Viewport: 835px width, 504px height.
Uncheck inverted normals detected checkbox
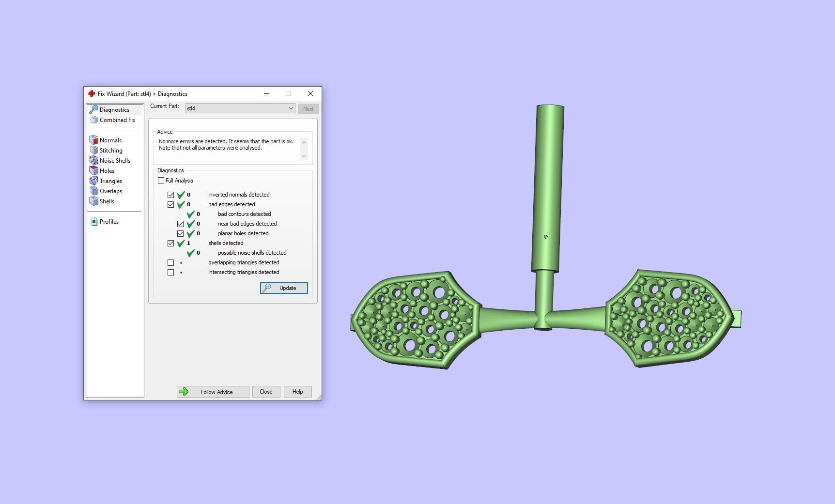pyautogui.click(x=171, y=195)
